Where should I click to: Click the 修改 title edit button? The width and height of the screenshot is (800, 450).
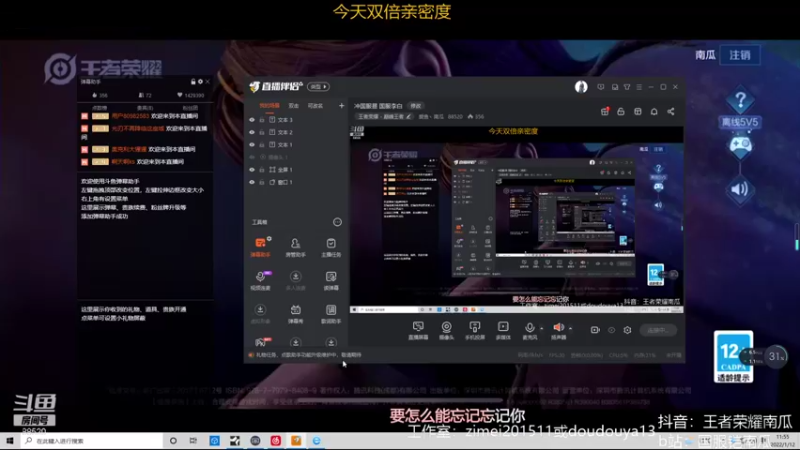(x=416, y=106)
